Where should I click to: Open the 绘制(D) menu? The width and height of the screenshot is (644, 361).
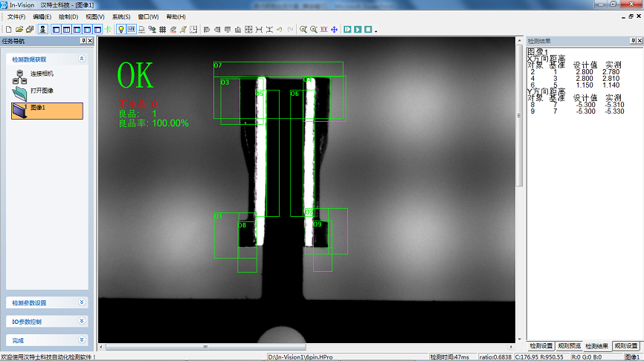coord(68,16)
